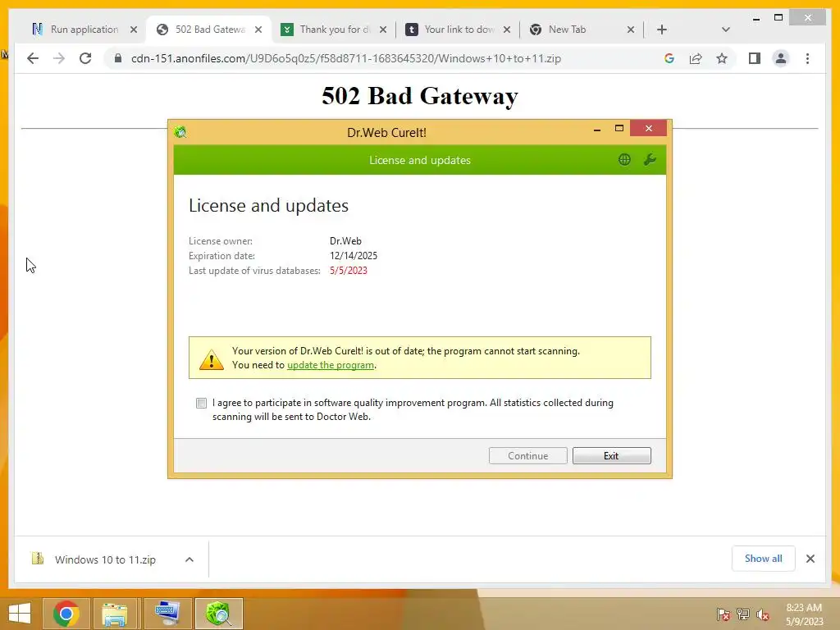The width and height of the screenshot is (840, 630).
Task: Go forward in Chrome
Action: pos(59,58)
